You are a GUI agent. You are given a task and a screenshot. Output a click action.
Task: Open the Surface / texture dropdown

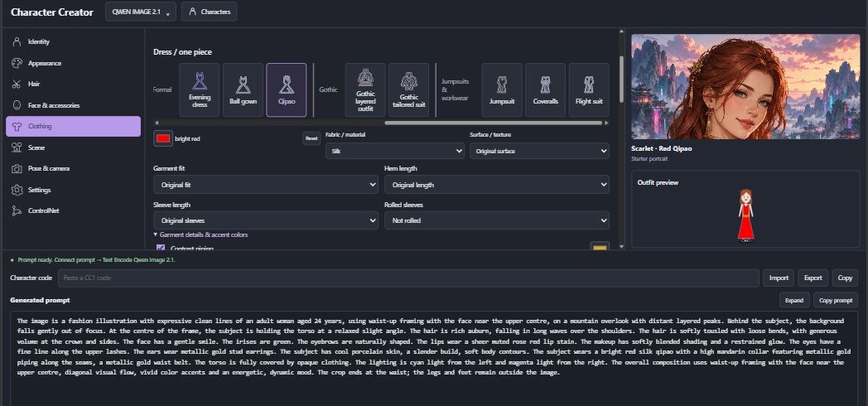(539, 151)
